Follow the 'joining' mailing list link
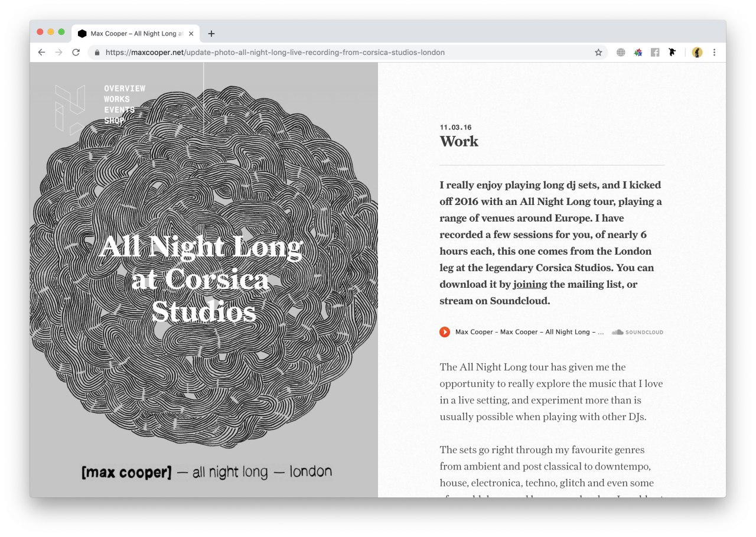This screenshot has height=537, width=756. 530,284
